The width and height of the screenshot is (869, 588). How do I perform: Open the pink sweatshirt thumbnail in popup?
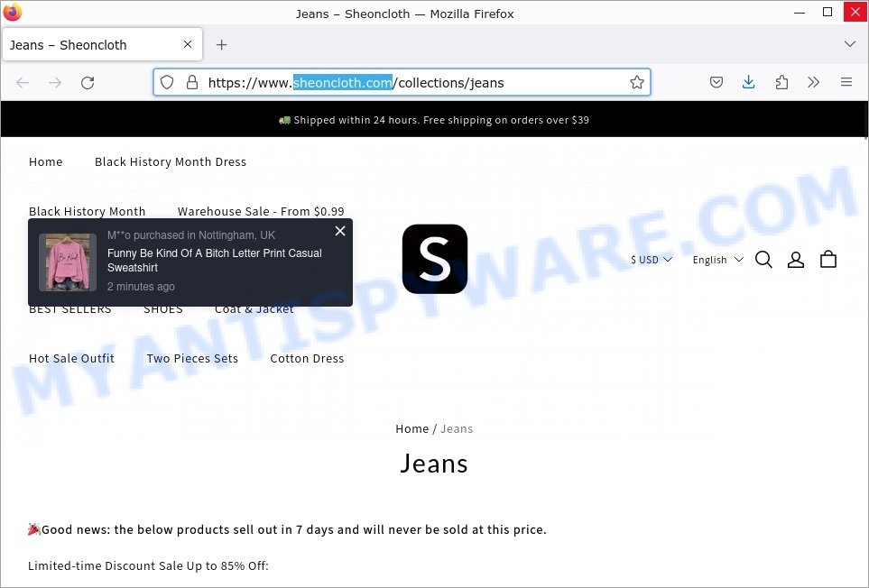pyautogui.click(x=68, y=262)
